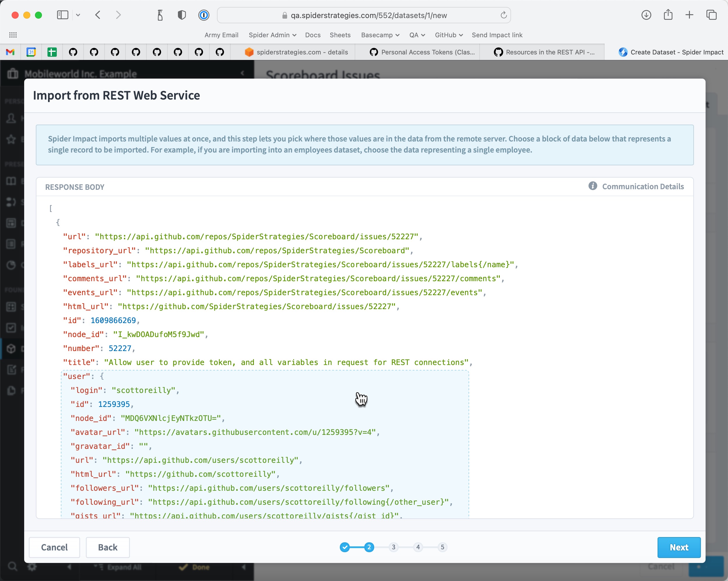Click the address bar URL field

(x=364, y=15)
